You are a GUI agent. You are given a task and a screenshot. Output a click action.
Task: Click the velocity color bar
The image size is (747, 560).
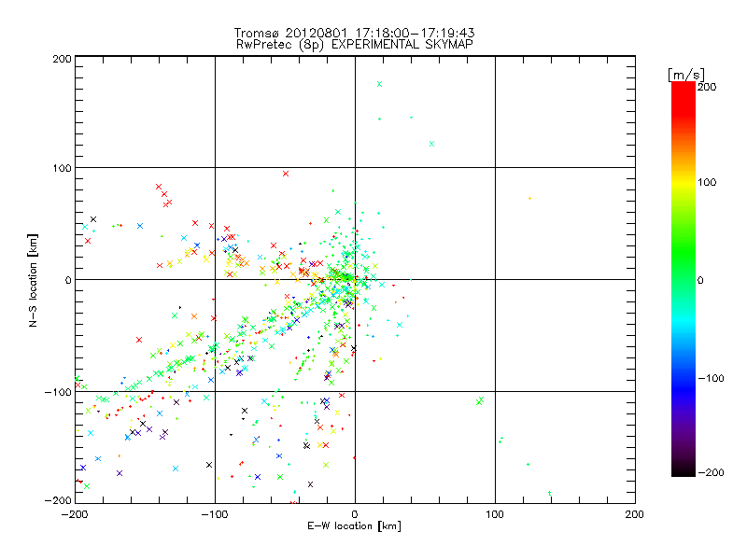coord(684,279)
